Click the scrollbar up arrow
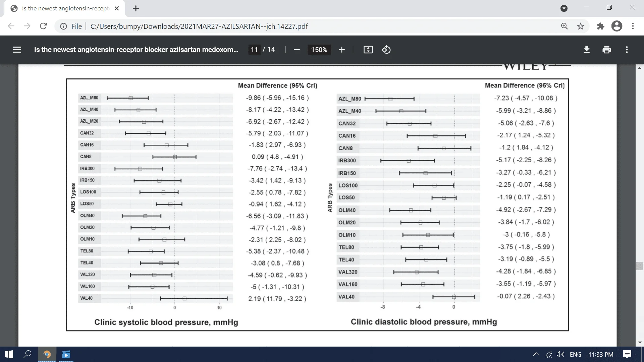The width and height of the screenshot is (644, 362). pos(640,68)
